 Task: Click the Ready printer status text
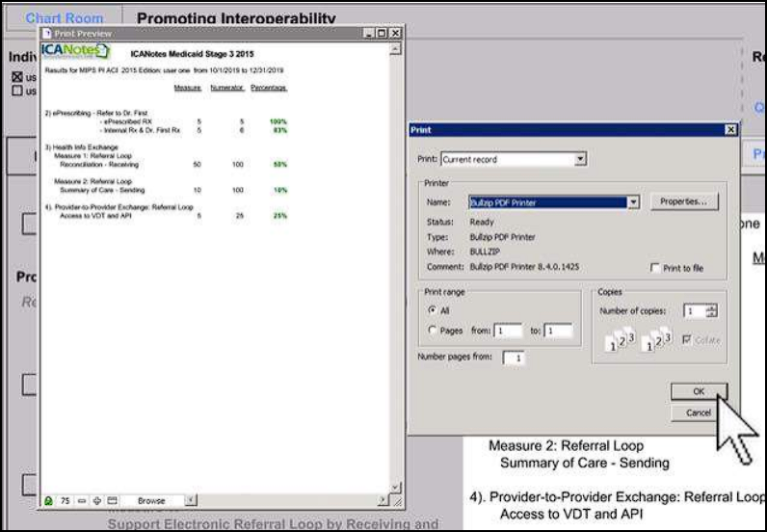[x=482, y=222]
